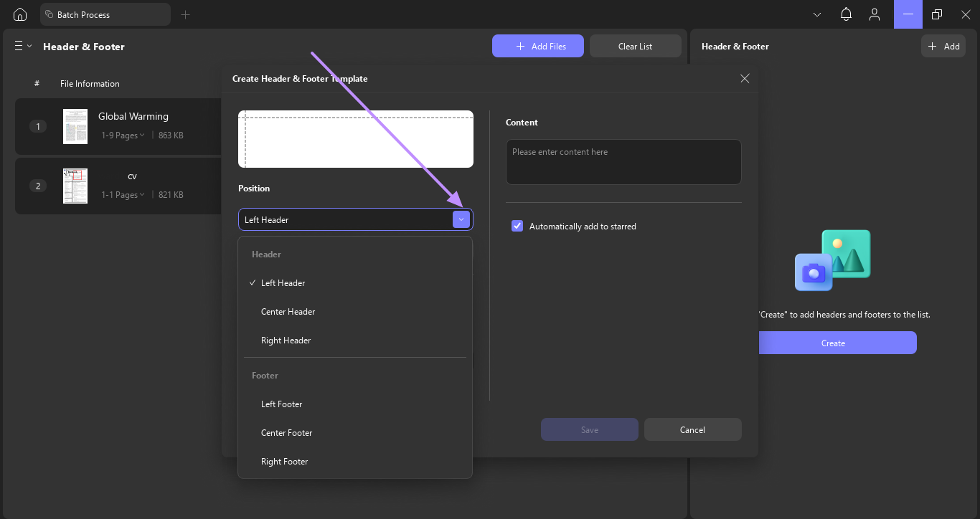Open the notifications bell icon
Viewport: 980px width, 519px height.
[846, 14]
